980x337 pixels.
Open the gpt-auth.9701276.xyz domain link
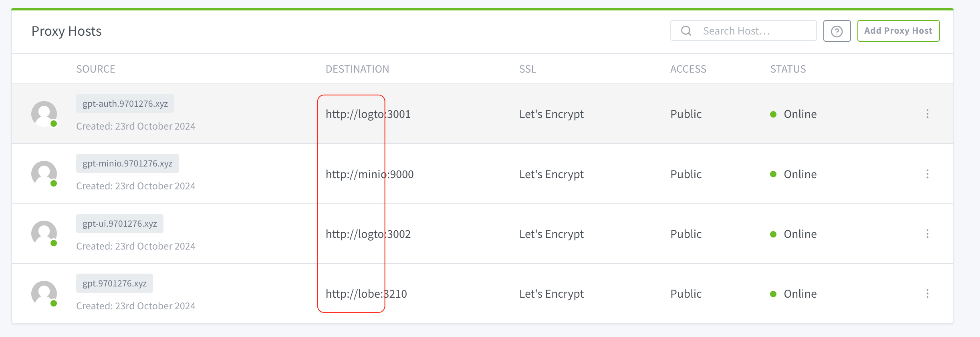tap(125, 104)
